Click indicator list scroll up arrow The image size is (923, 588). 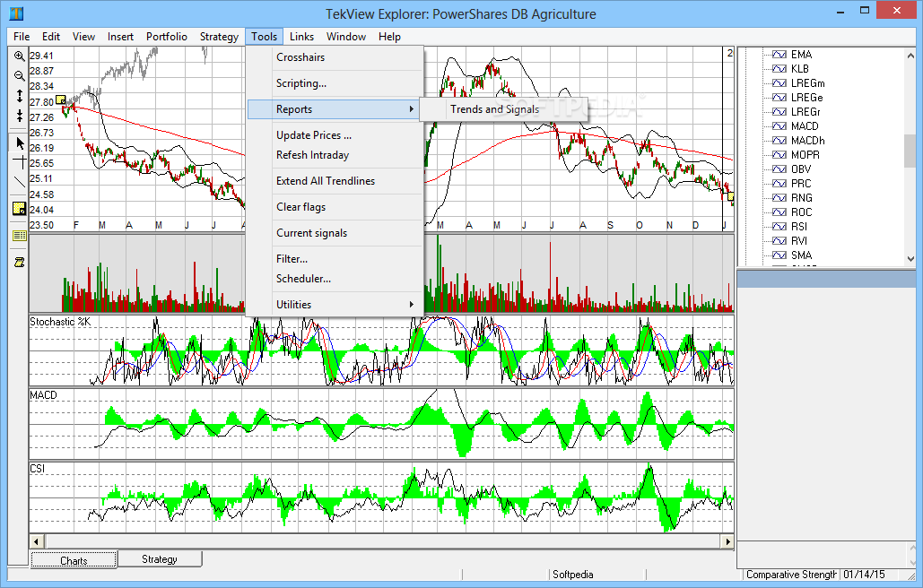(910, 55)
